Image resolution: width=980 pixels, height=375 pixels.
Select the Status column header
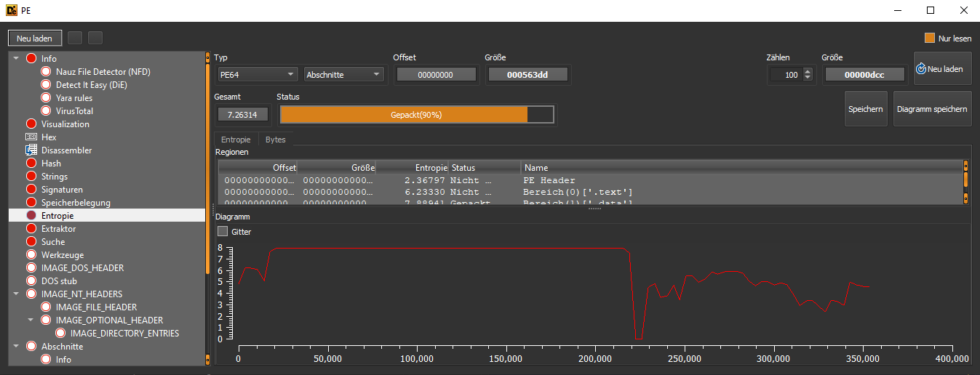click(485, 168)
